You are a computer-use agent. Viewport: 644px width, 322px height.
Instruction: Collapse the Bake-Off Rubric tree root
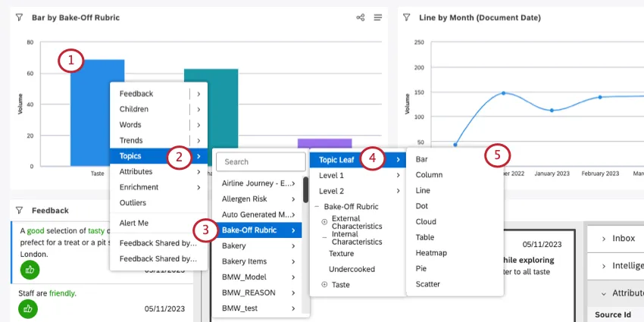click(316, 207)
